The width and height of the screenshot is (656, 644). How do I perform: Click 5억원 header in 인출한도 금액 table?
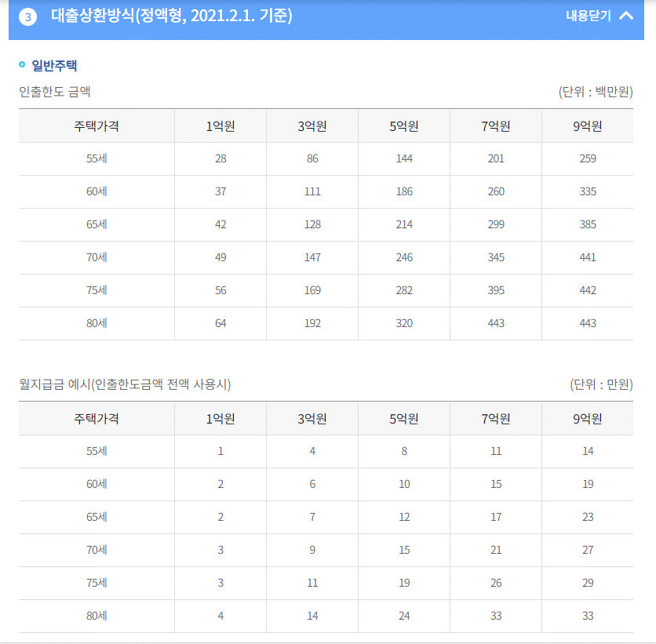pos(404,126)
